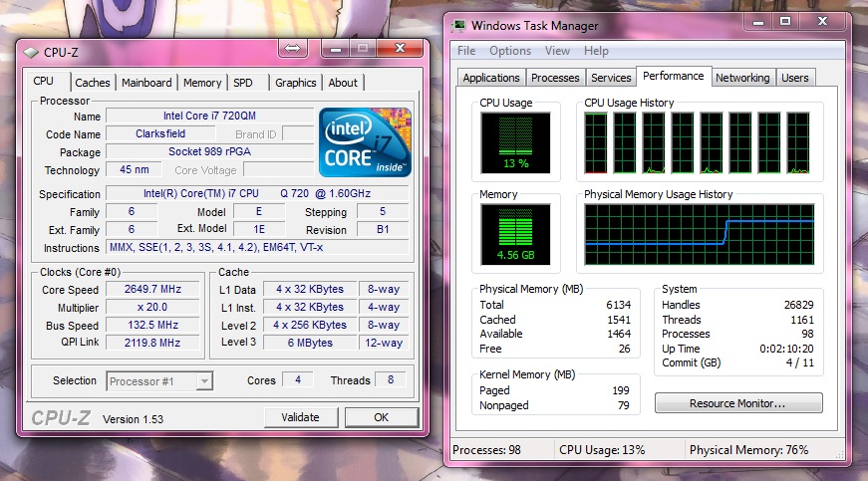The height and width of the screenshot is (481, 868).
Task: Click the Intel Core i7 logo
Action: 365,141
